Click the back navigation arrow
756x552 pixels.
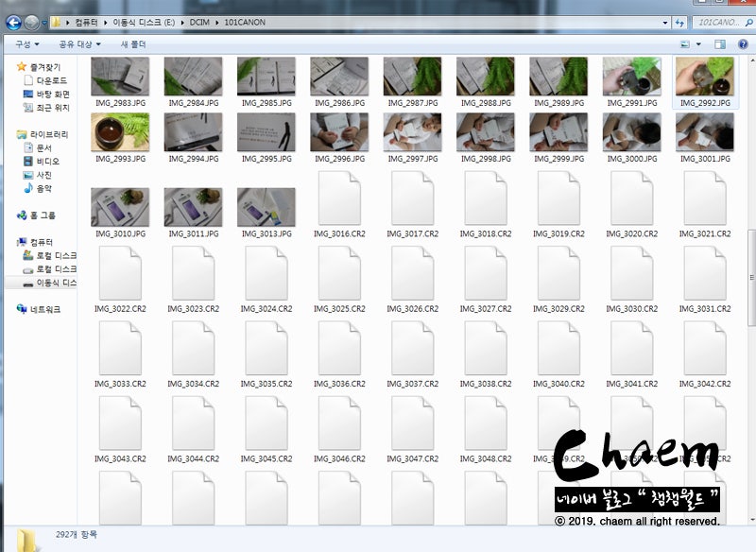pos(11,21)
